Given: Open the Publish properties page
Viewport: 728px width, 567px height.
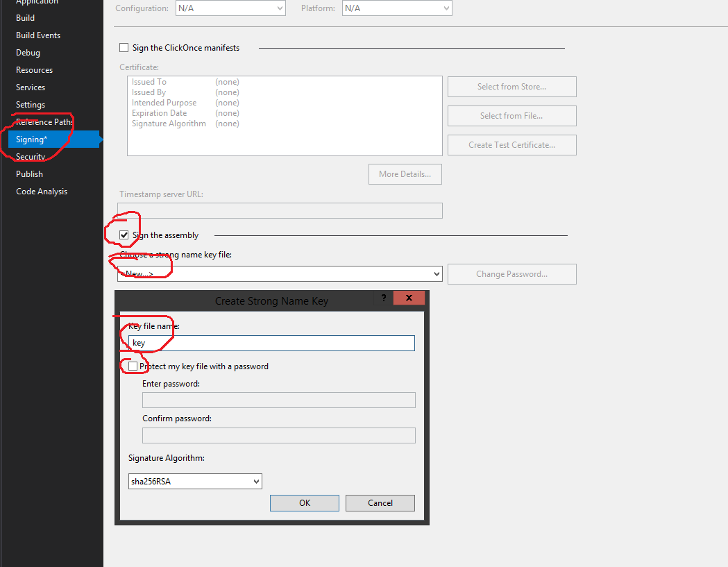Looking at the screenshot, I should tap(29, 174).
